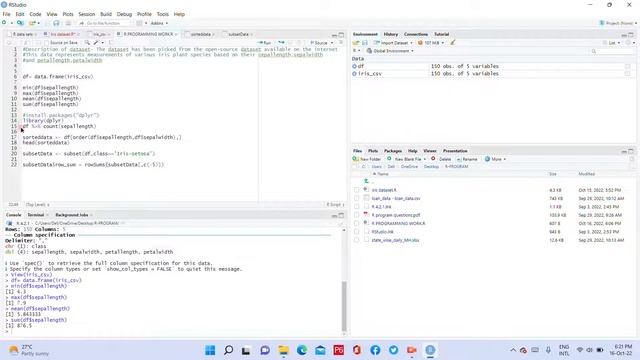Click the Run button
The height and width of the screenshot is (360, 640).
[x=265, y=42]
